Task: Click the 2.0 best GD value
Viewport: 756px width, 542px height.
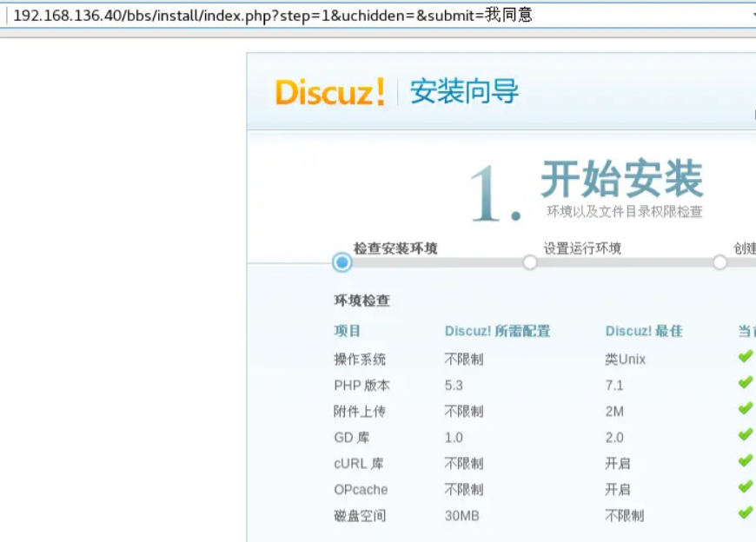Action: (x=614, y=438)
